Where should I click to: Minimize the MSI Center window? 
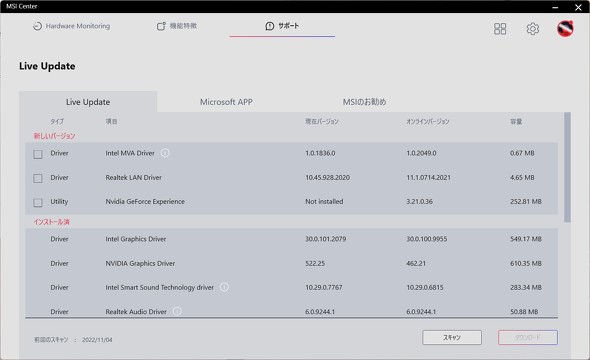[x=555, y=7]
